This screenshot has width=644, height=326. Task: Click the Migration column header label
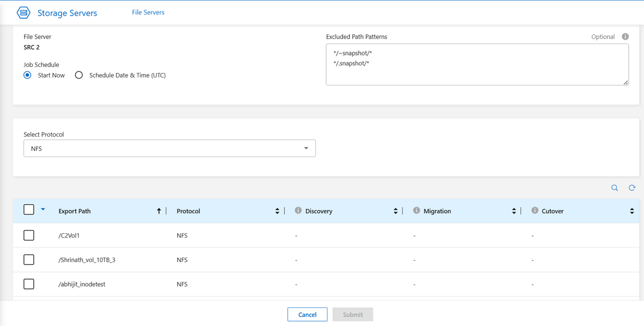437,212
